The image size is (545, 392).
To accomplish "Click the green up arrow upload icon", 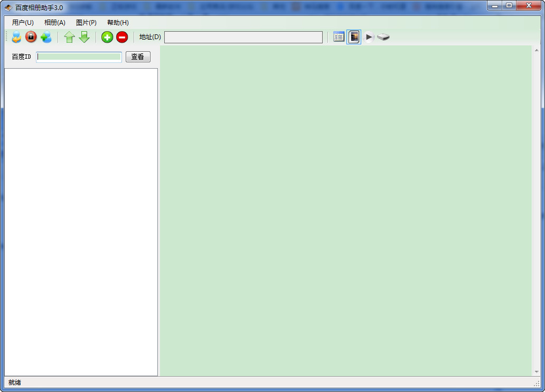I will pyautogui.click(x=69, y=37).
